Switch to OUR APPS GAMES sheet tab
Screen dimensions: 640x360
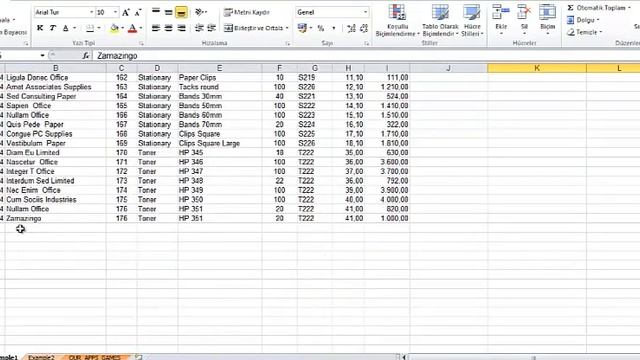pos(95,358)
